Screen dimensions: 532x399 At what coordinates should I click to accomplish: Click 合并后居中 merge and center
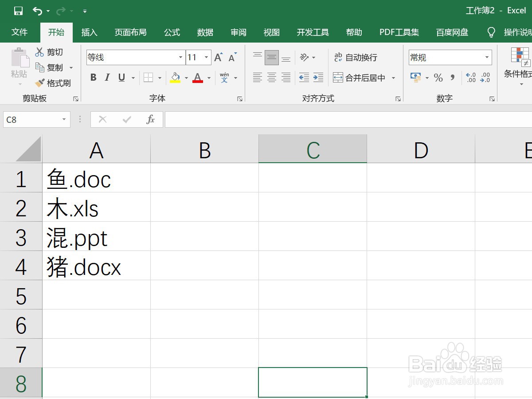coord(359,78)
